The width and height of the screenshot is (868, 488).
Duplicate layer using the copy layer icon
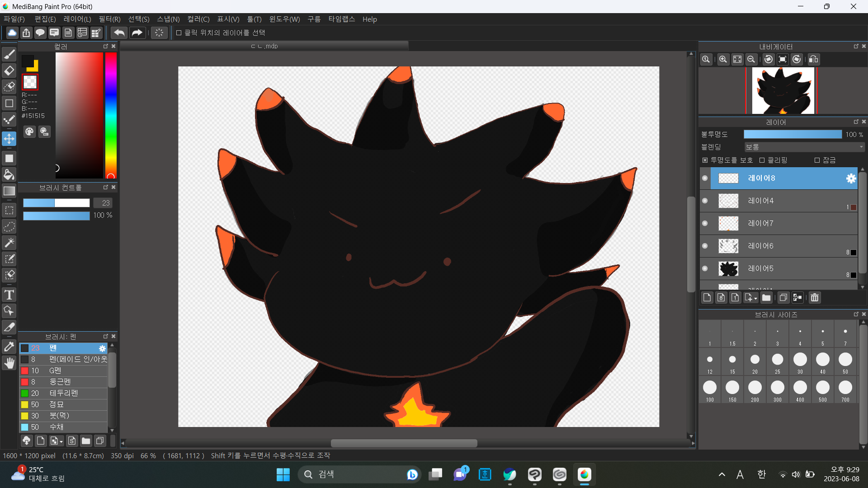click(x=783, y=297)
